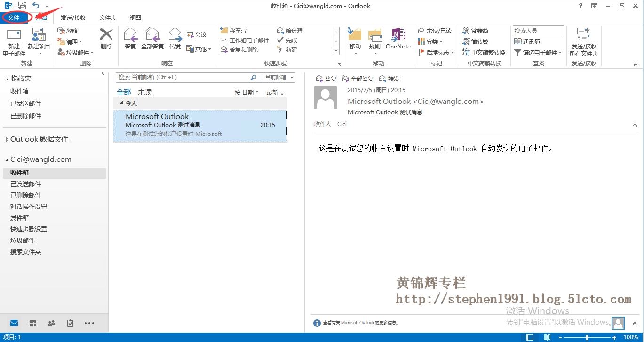Viewport: 644px width, 342px height.
Task: Click Send/Receive All Folders (发送/接收所有文件夹)
Action: click(x=583, y=42)
